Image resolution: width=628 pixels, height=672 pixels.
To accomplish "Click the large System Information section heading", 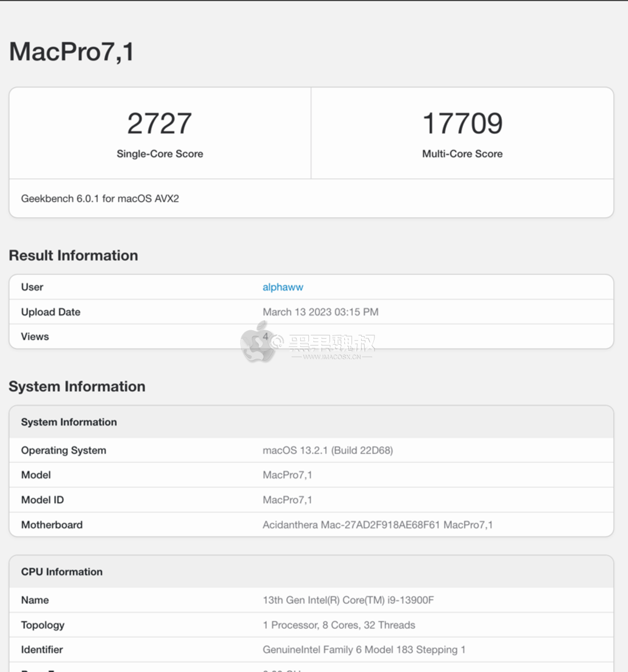I will [x=77, y=387].
